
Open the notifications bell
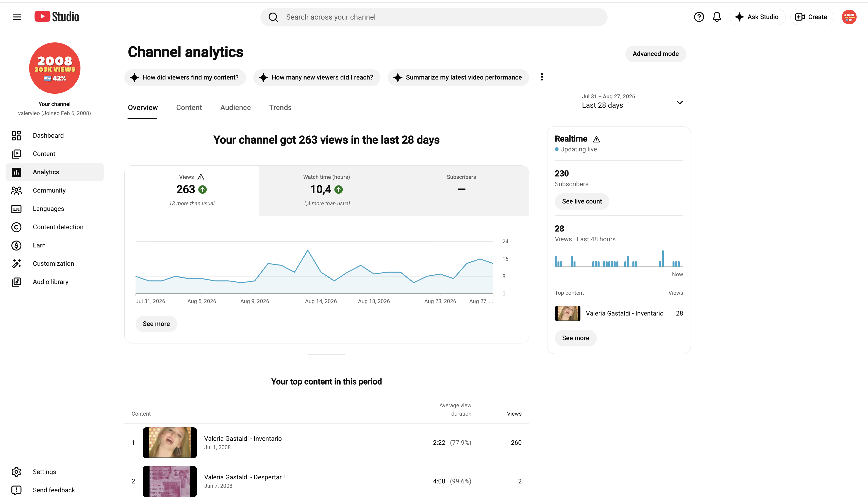click(x=717, y=17)
